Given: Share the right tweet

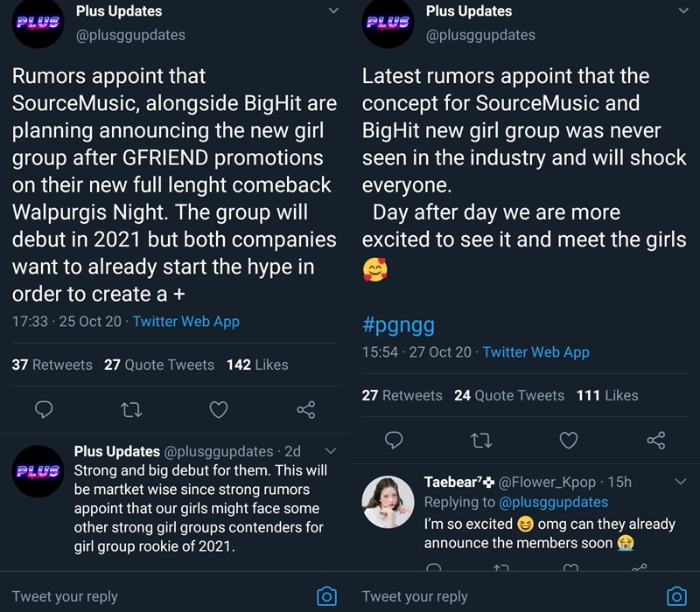Looking at the screenshot, I should [655, 440].
